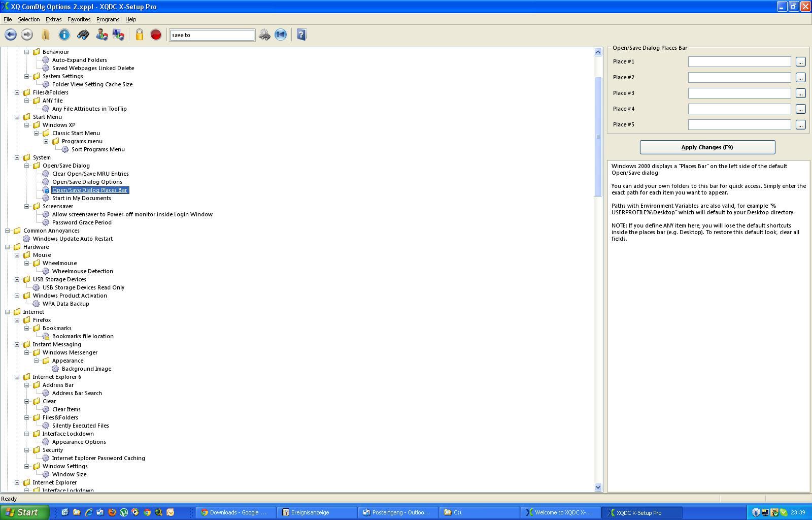Image resolution: width=812 pixels, height=520 pixels.
Task: Click Apply Changes (F9) button
Action: [707, 147]
